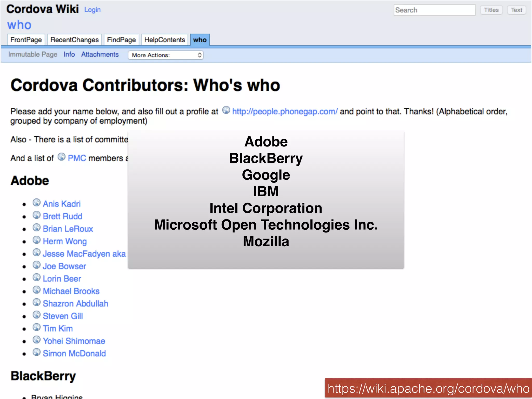Image resolution: width=532 pixels, height=399 pixels.
Task: Open the HelpContents tab
Action: 165,40
